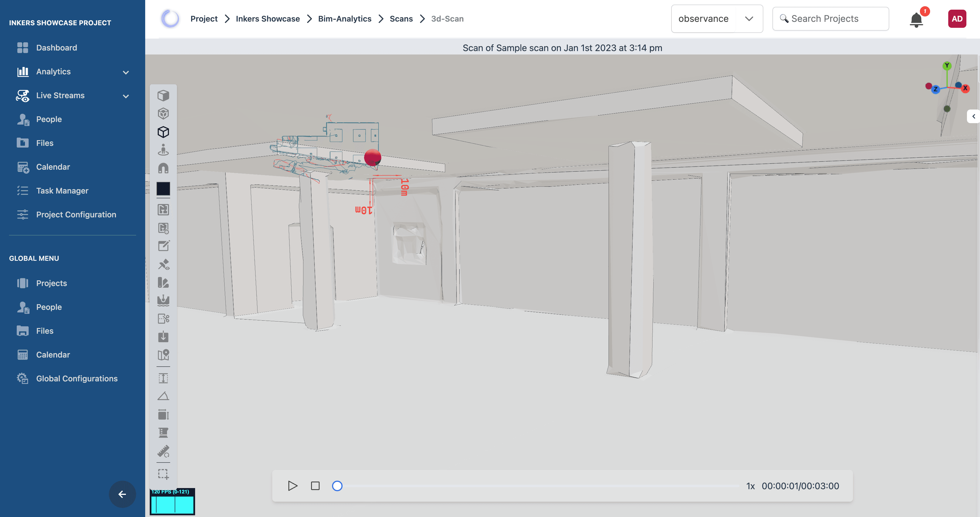Click the black color swatch
This screenshot has height=517, width=980.
[163, 188]
